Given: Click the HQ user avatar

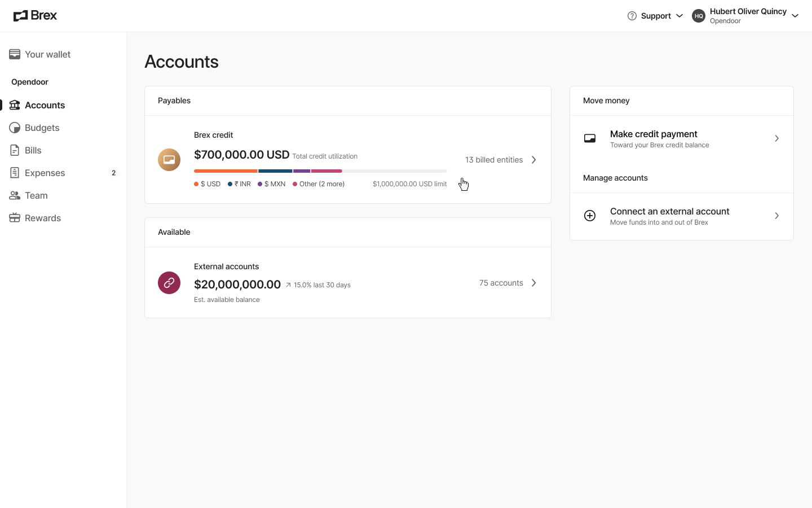Looking at the screenshot, I should [x=699, y=16].
